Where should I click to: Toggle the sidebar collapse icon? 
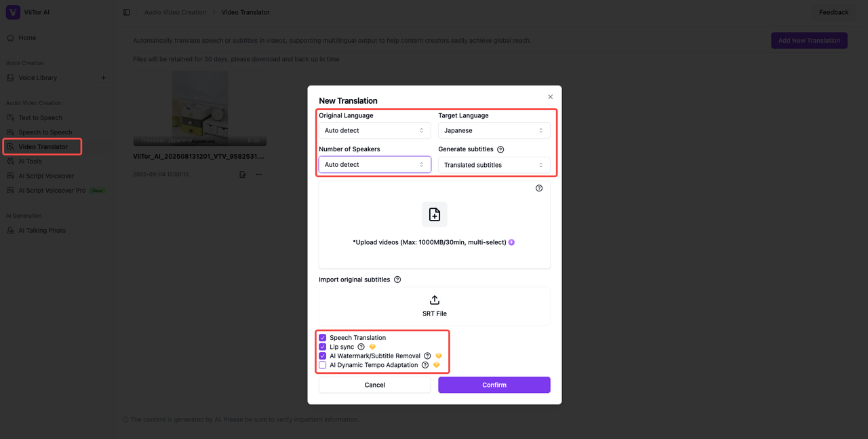pos(127,12)
